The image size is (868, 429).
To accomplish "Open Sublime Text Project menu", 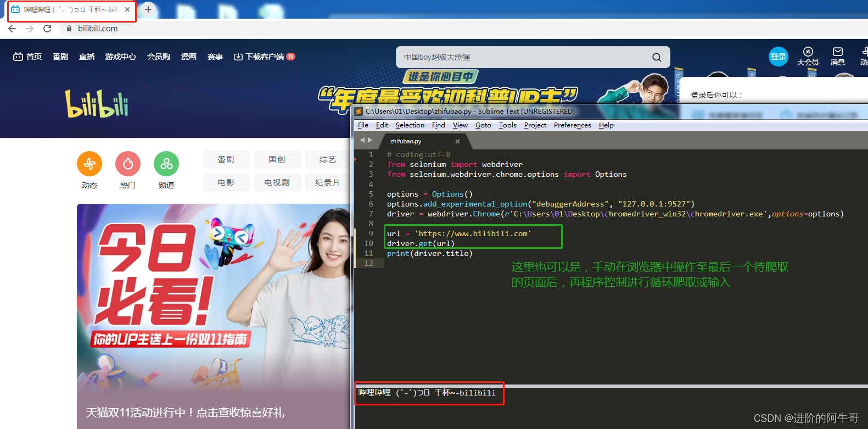I will pos(535,125).
